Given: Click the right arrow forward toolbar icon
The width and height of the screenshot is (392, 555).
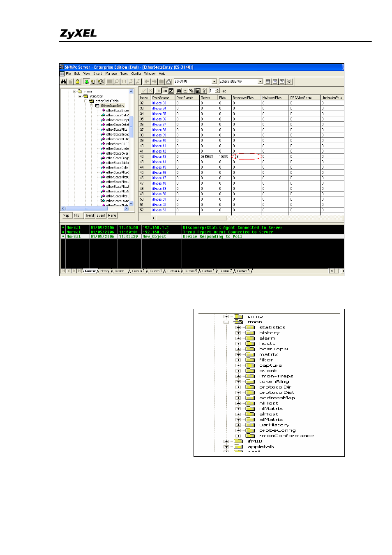Looking at the screenshot, I should [x=154, y=81].
